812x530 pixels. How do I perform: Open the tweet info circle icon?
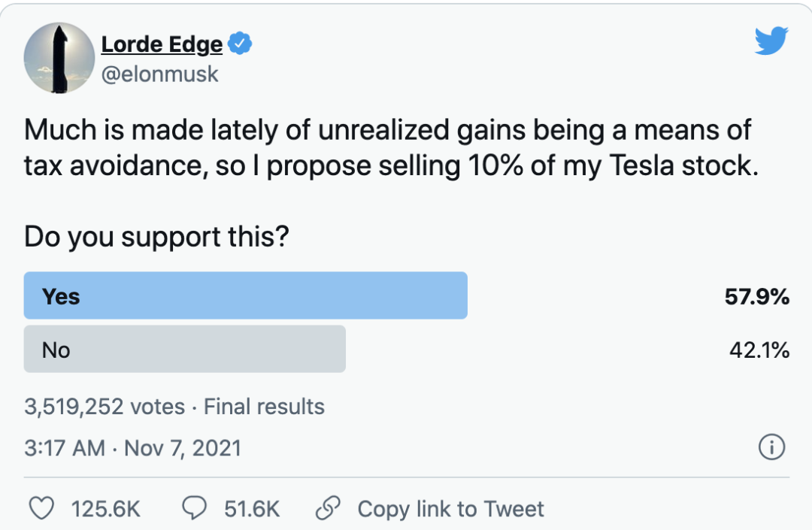coord(771,448)
